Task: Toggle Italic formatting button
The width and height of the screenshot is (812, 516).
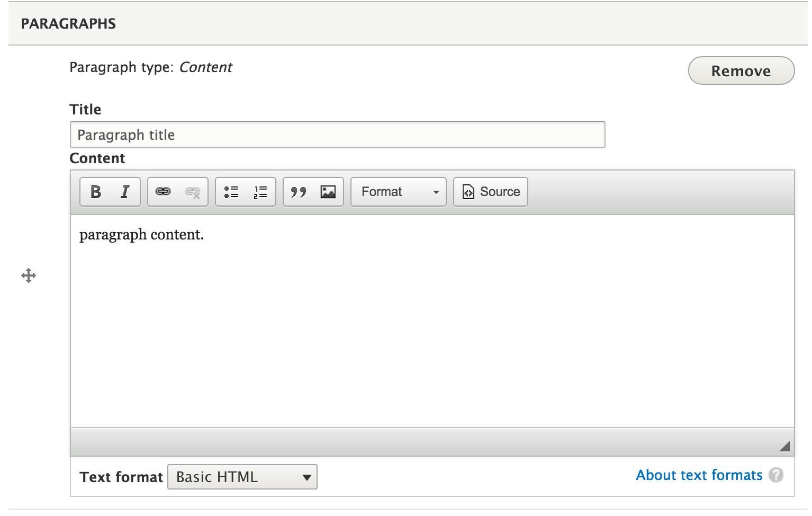Action: (x=125, y=192)
